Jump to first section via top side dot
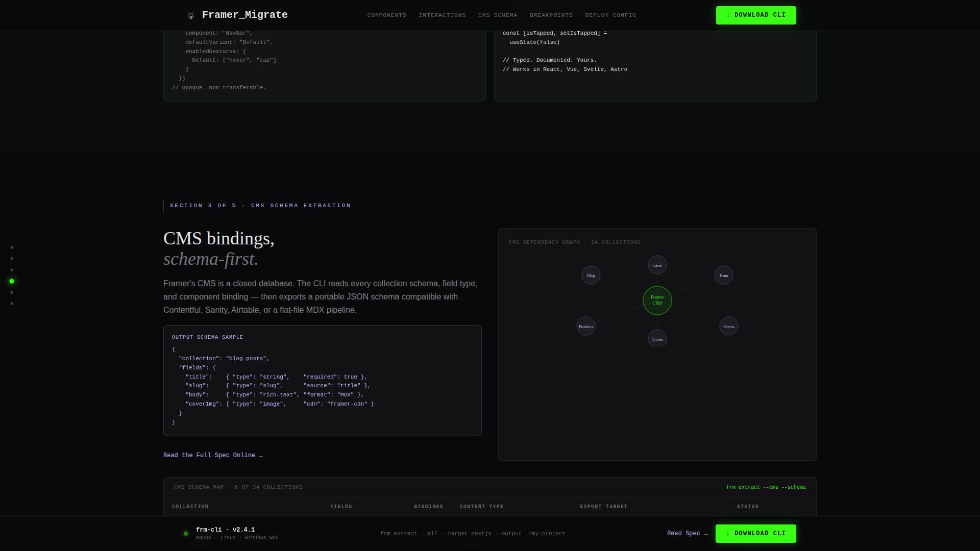The height and width of the screenshot is (551, 980). (x=12, y=247)
